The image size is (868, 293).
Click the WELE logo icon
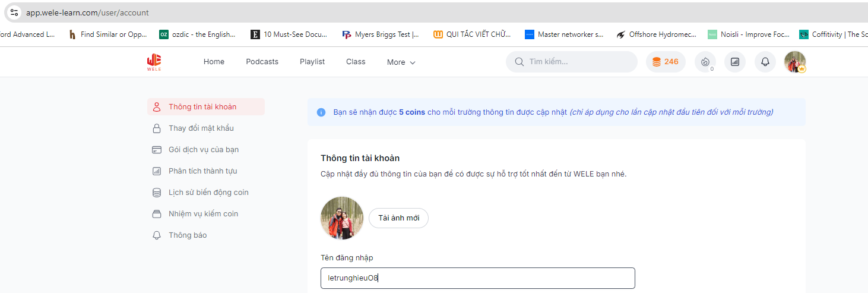click(154, 62)
